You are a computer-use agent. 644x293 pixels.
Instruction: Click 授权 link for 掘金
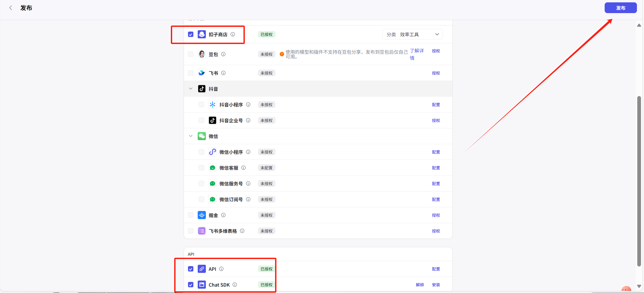(436, 215)
